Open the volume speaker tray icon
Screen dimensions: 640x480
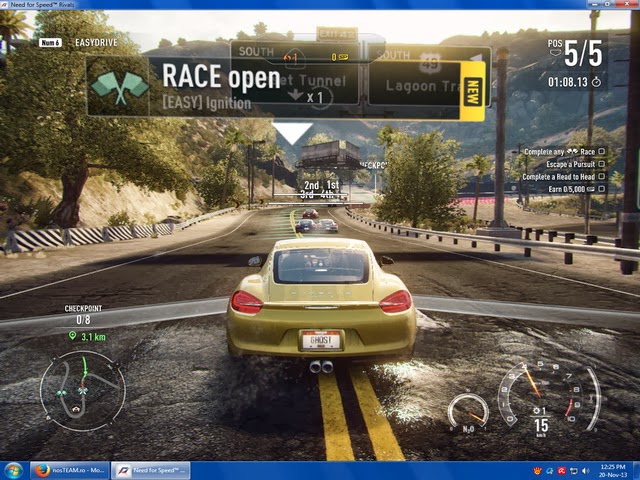[586, 471]
